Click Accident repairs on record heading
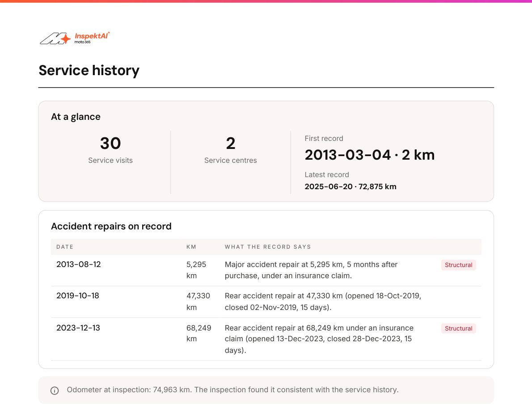532x407 pixels. 111,226
